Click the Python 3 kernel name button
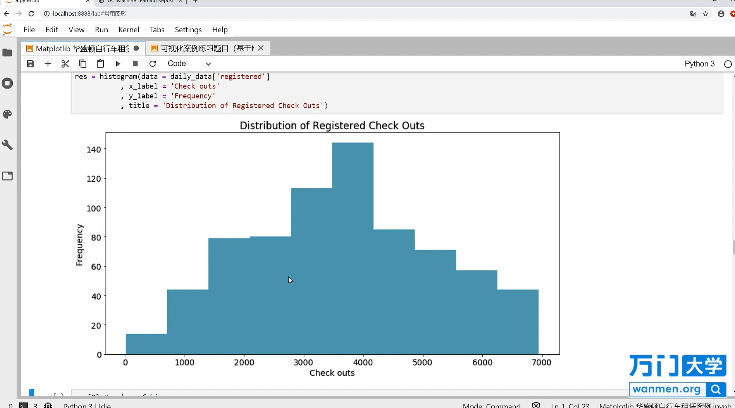735x408 pixels. click(x=698, y=63)
